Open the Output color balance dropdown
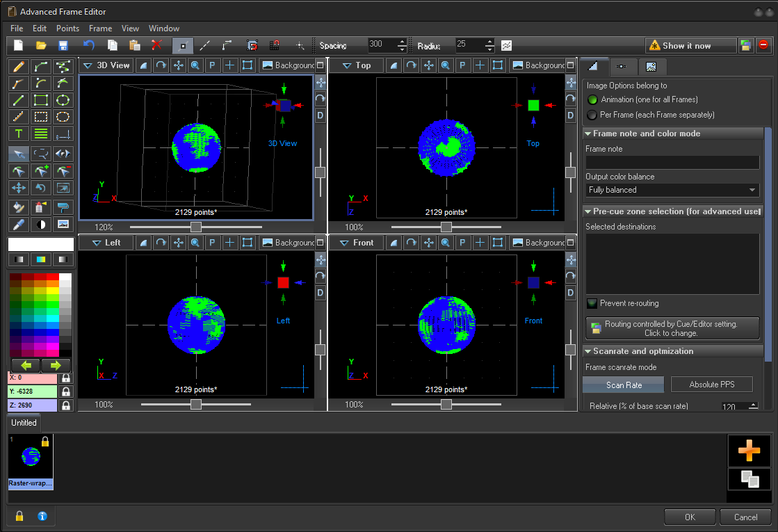This screenshot has height=532, width=778. [672, 190]
